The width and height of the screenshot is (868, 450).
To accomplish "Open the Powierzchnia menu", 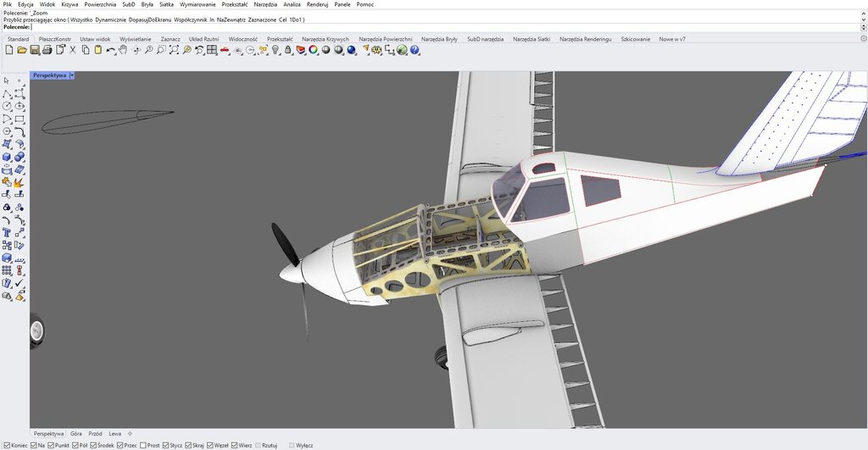I will click(x=100, y=4).
